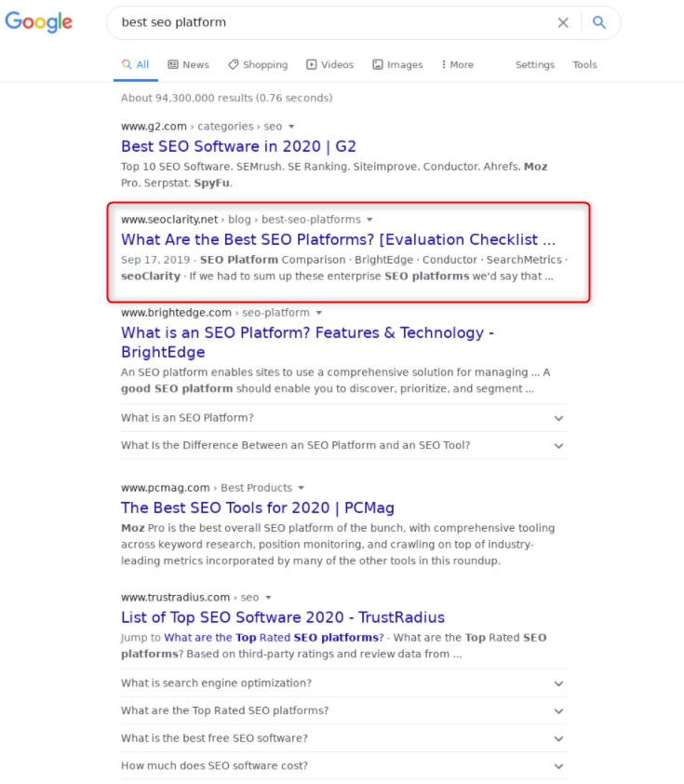The image size is (684, 784).
Task: Expand 'What are the Top Rated SEO platforms?' accordion row
Action: tap(343, 710)
